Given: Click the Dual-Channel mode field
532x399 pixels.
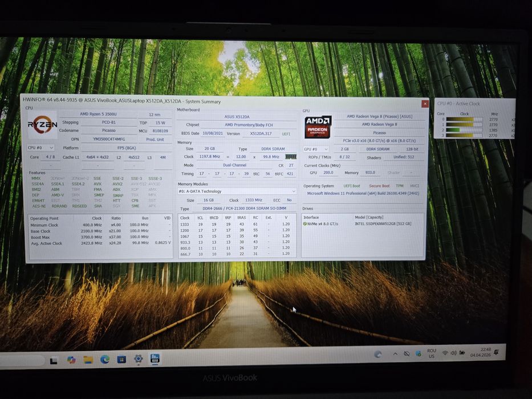Looking at the screenshot, I should tap(234, 165).
